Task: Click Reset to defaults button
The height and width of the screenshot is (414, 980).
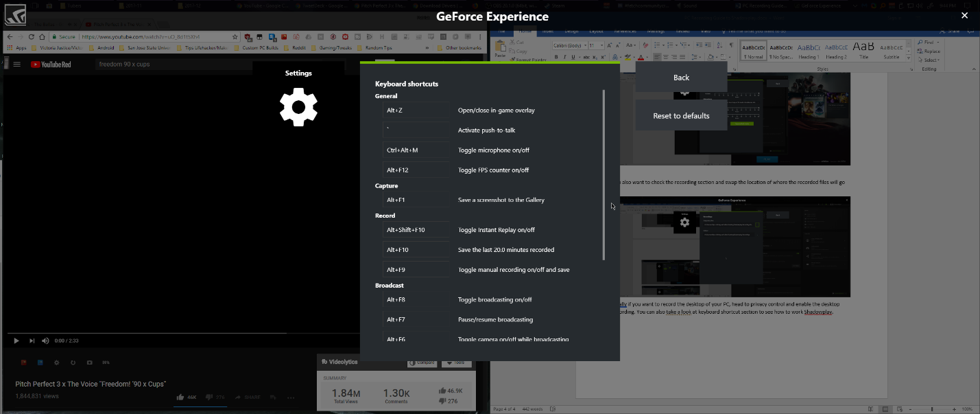Action: pyautogui.click(x=681, y=115)
